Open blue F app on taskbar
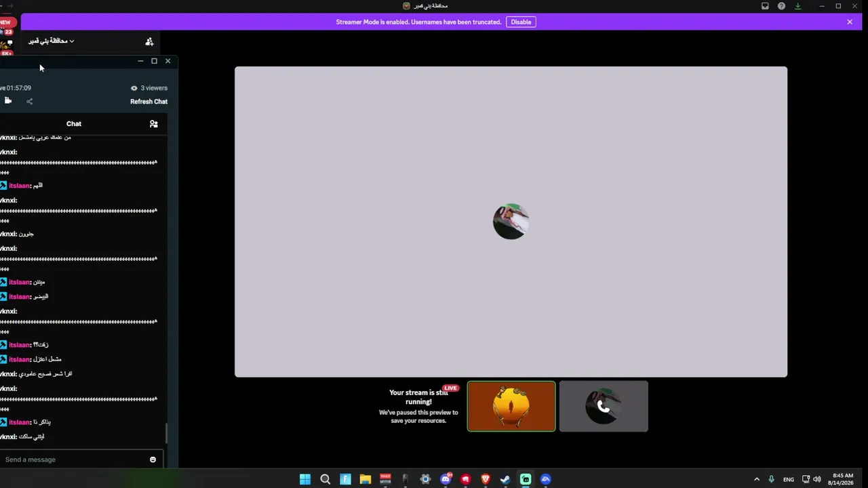The height and width of the screenshot is (488, 868). click(x=345, y=479)
